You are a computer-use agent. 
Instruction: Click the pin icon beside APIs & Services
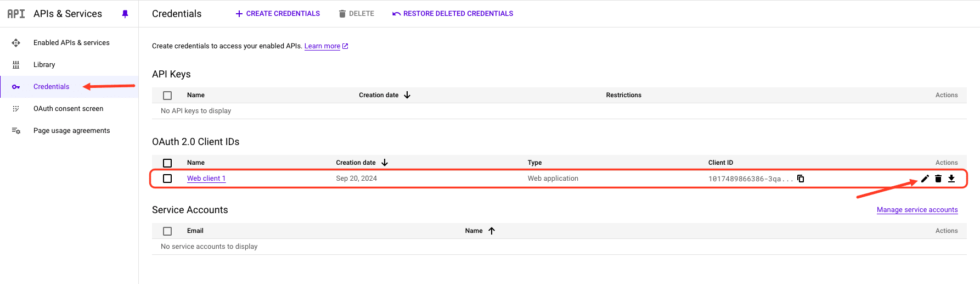click(x=125, y=14)
